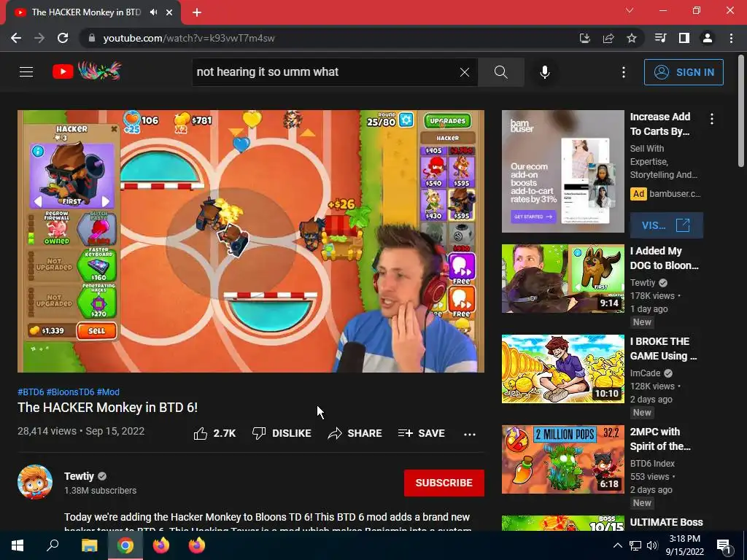Subscribe to Tewtiy channel
The image size is (747, 560).
pyautogui.click(x=444, y=483)
